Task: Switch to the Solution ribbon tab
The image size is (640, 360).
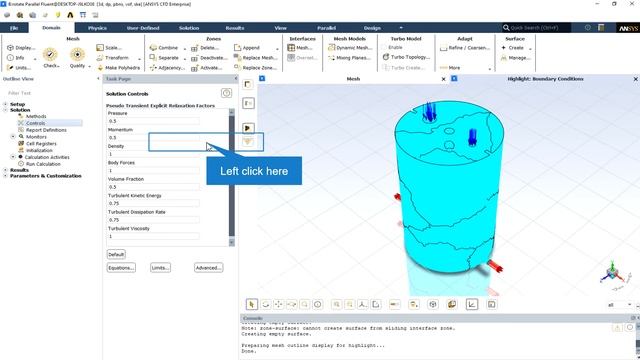Action: [x=189, y=28]
